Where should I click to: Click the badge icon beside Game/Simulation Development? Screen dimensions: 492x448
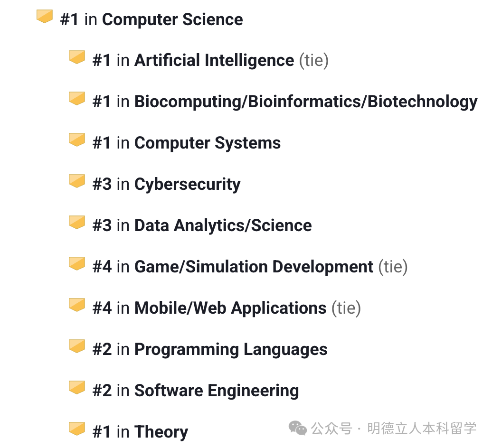[x=77, y=264]
